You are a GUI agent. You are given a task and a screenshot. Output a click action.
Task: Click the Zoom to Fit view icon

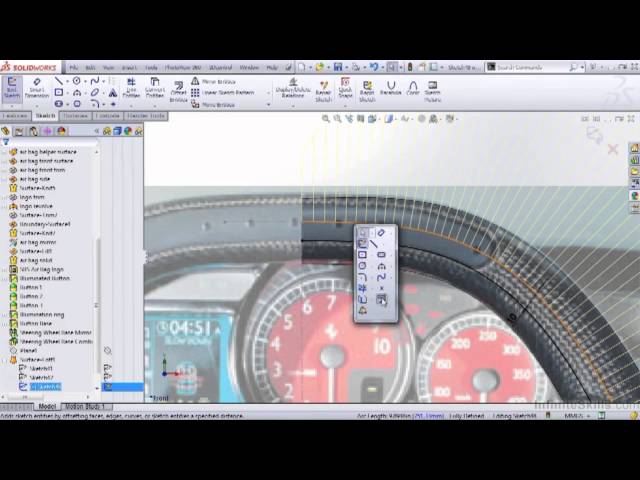click(x=325, y=119)
